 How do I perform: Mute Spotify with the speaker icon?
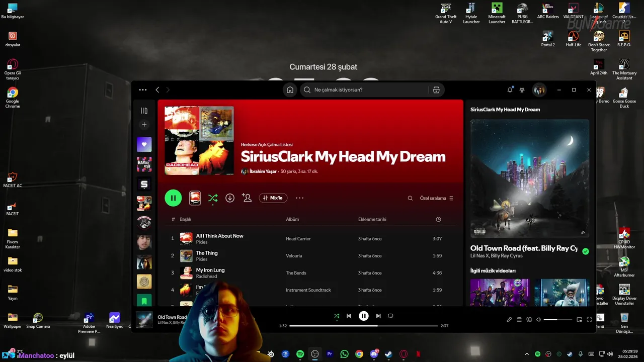click(538, 320)
